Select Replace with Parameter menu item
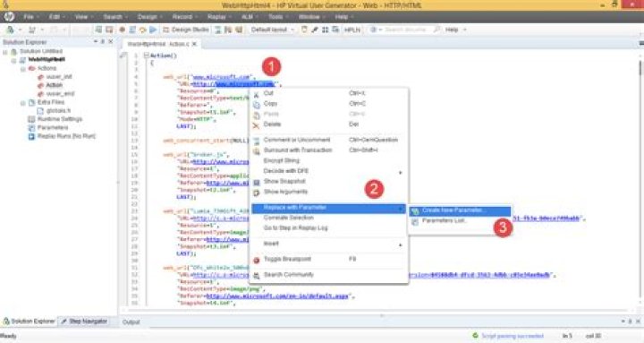644x343 pixels. tap(328, 208)
